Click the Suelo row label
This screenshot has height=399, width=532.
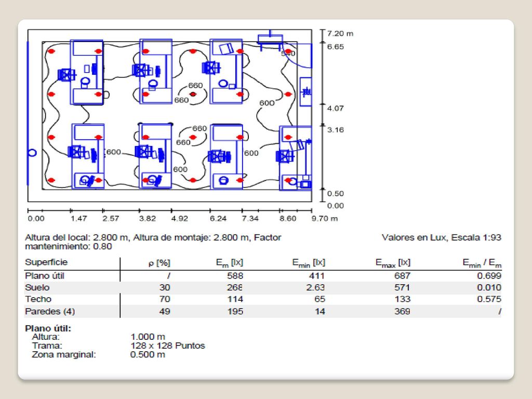pos(37,287)
